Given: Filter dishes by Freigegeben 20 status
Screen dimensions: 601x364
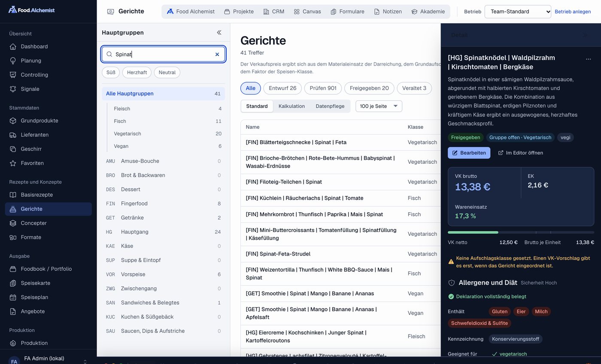Looking at the screenshot, I should click(x=369, y=88).
